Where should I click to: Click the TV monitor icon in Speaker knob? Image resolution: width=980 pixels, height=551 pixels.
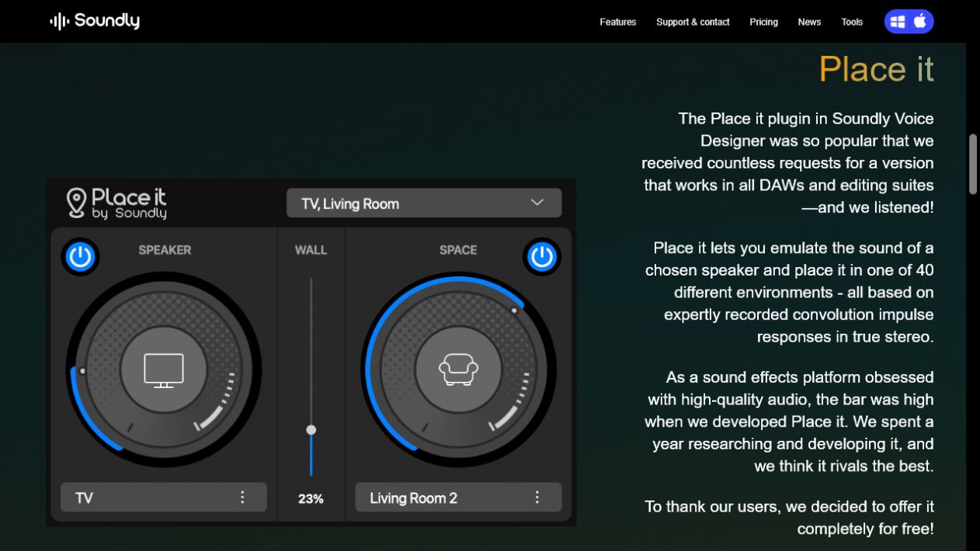(164, 370)
